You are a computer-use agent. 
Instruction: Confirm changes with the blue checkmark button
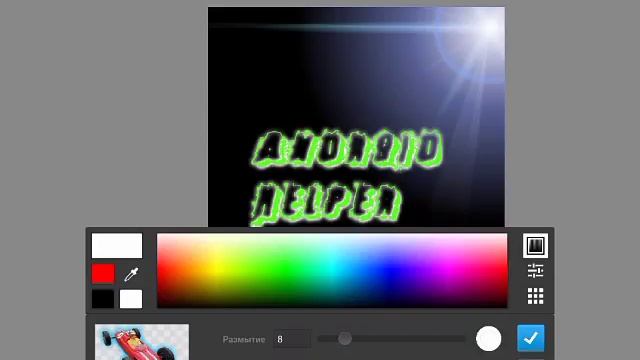point(531,338)
